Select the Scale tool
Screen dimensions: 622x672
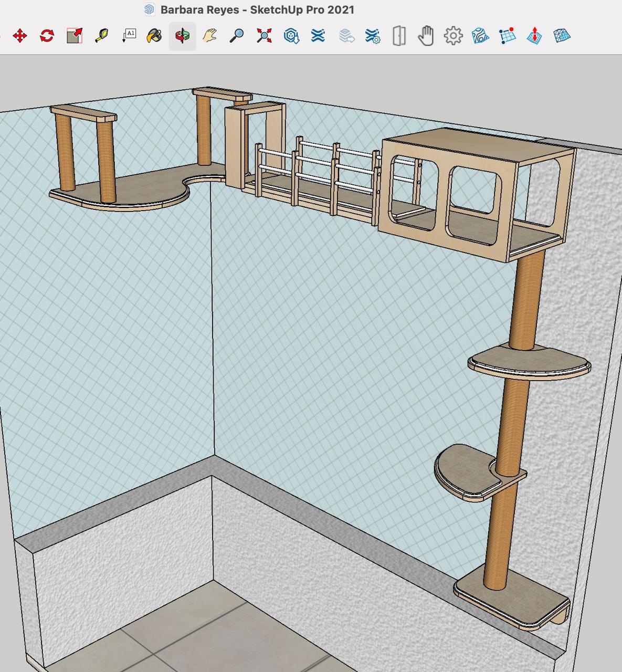75,36
